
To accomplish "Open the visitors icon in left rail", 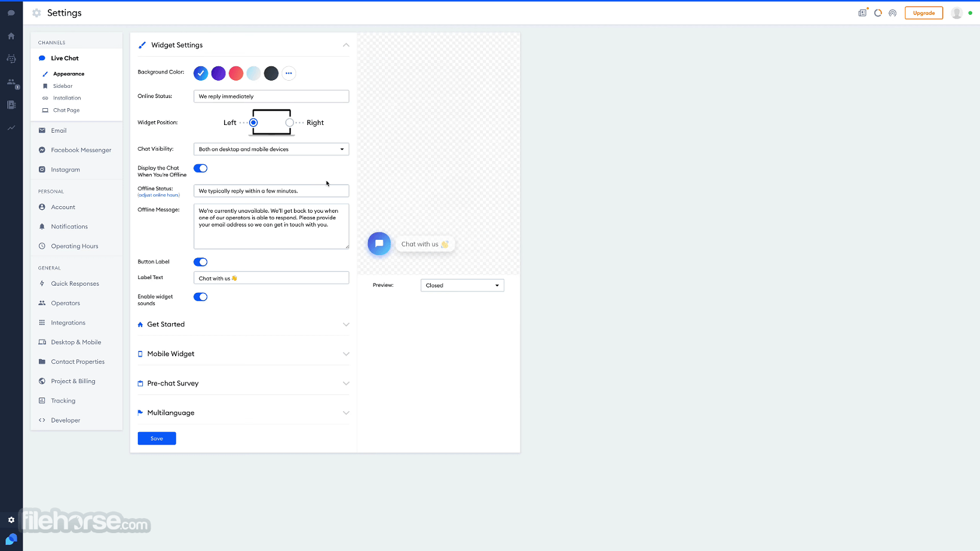I will coord(11,82).
